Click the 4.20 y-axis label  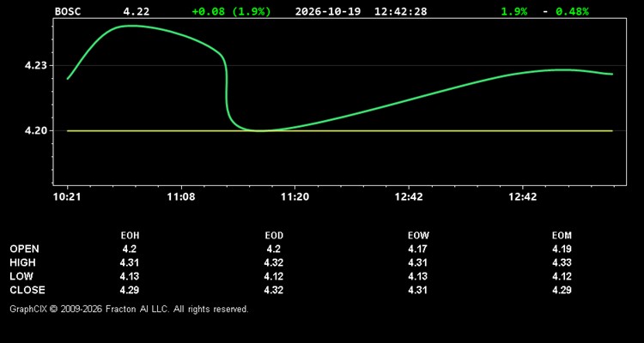(36, 131)
